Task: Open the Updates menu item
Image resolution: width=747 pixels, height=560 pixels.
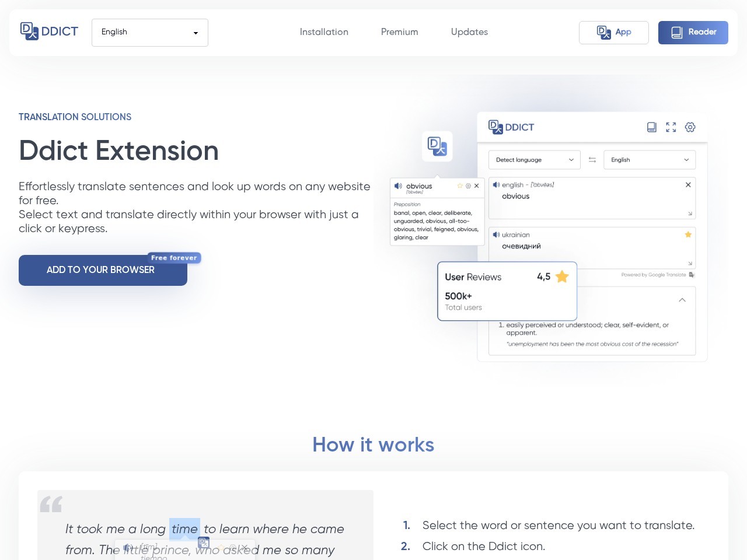Action: [469, 32]
